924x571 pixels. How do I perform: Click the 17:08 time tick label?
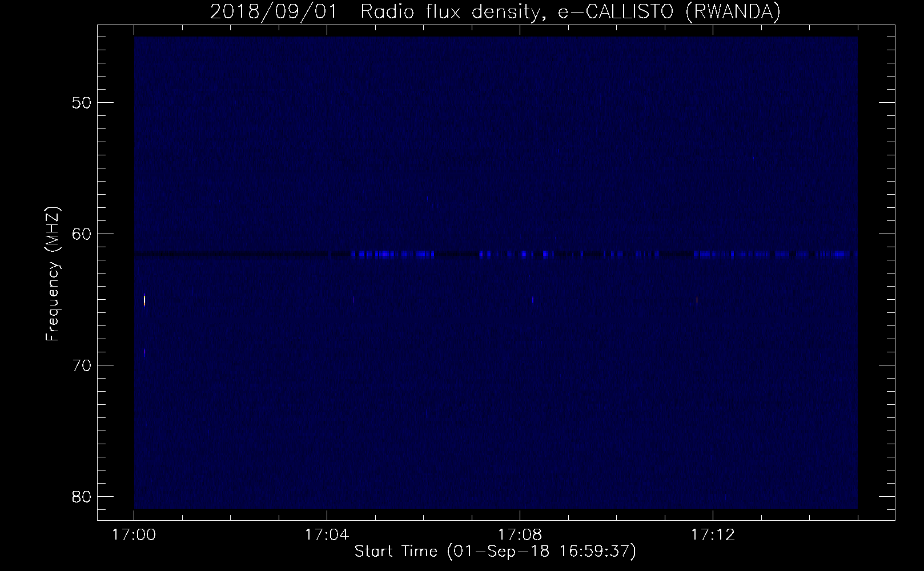point(520,535)
